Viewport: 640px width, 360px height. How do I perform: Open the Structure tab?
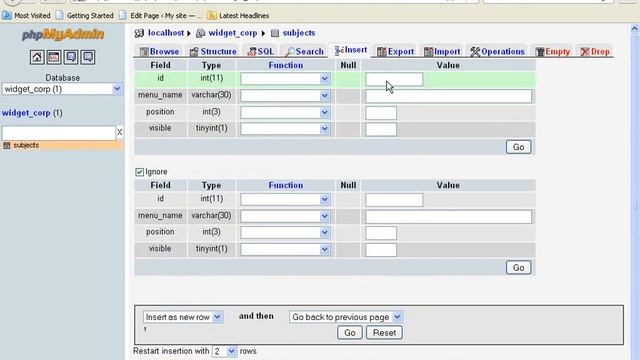[x=213, y=51]
